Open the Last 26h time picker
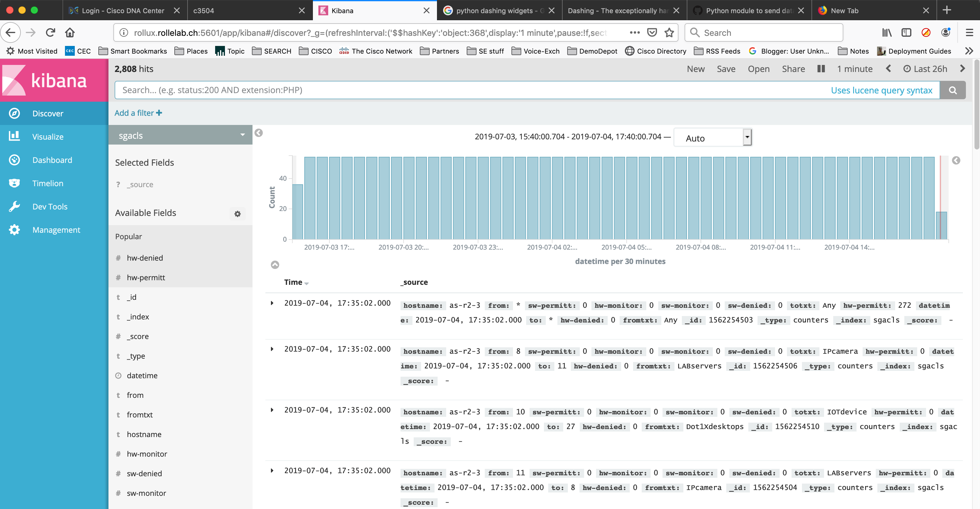This screenshot has height=509, width=980. [x=925, y=69]
